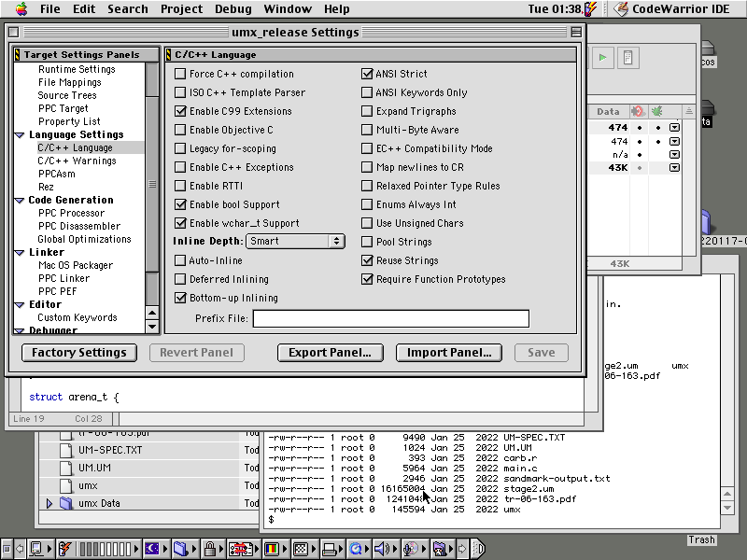
Task: Enable Enums Always Int option
Action: tap(367, 204)
